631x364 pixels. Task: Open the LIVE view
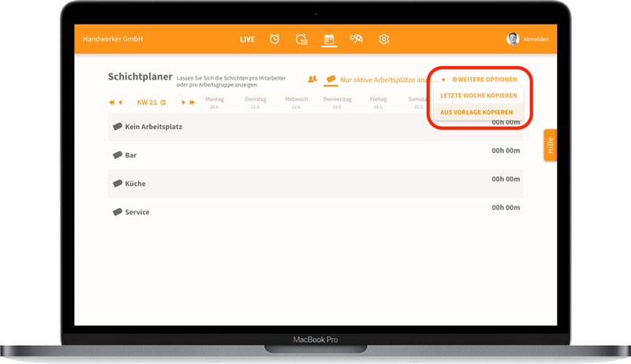point(247,39)
